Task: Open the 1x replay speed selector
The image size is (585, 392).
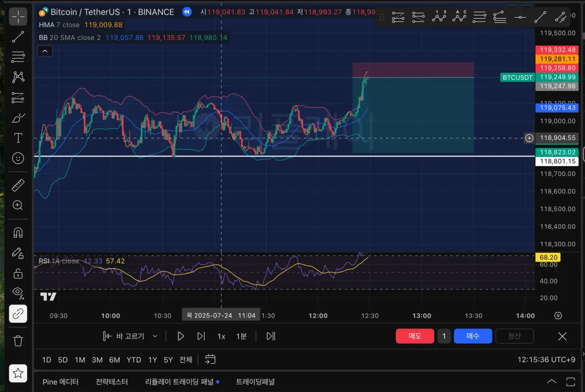Action: coord(221,336)
